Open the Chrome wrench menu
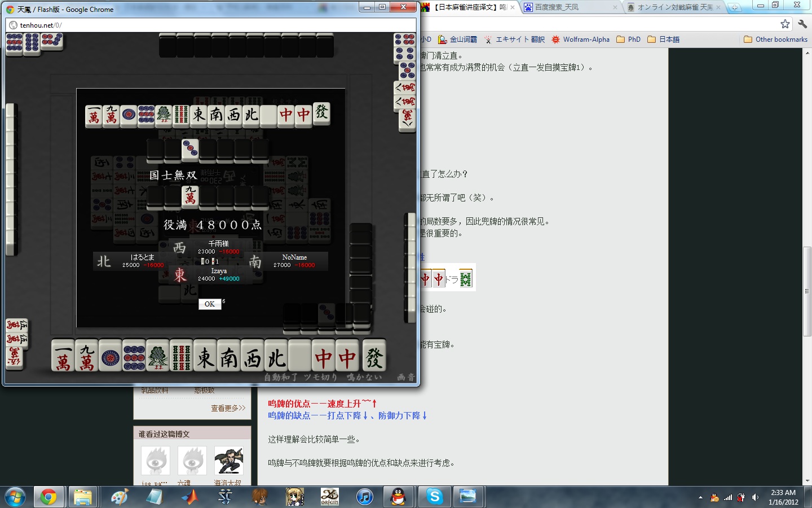Screen dimensions: 812x508 click(802, 24)
